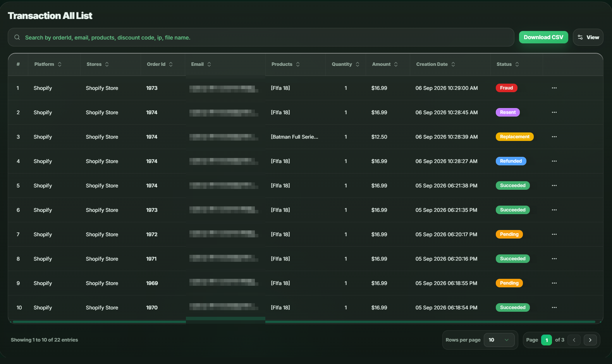This screenshot has width=612, height=364.
Task: Open actions menu for row 7 Pending
Action: pyautogui.click(x=554, y=234)
